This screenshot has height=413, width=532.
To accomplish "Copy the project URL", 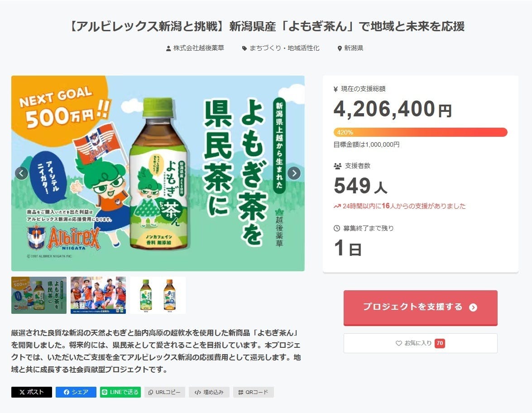I will tap(165, 392).
